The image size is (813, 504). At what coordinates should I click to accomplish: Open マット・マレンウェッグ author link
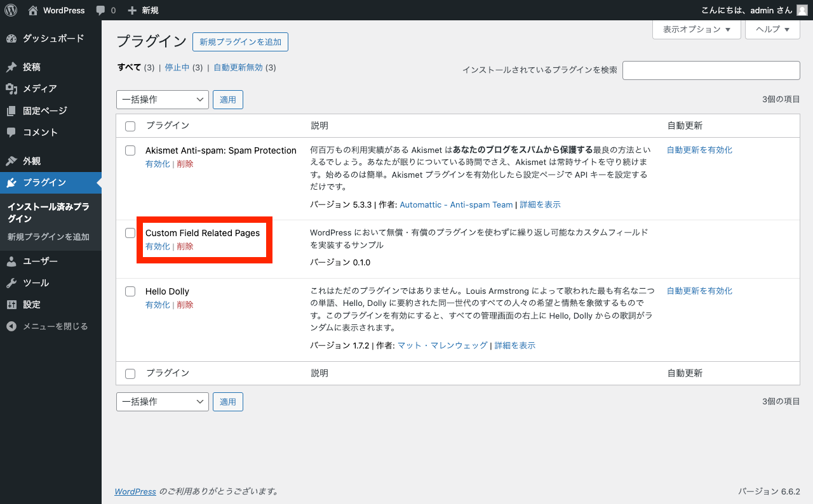[443, 346]
